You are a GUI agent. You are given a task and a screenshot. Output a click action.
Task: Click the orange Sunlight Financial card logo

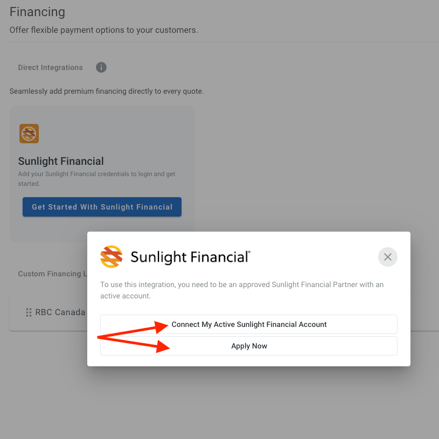[29, 134]
